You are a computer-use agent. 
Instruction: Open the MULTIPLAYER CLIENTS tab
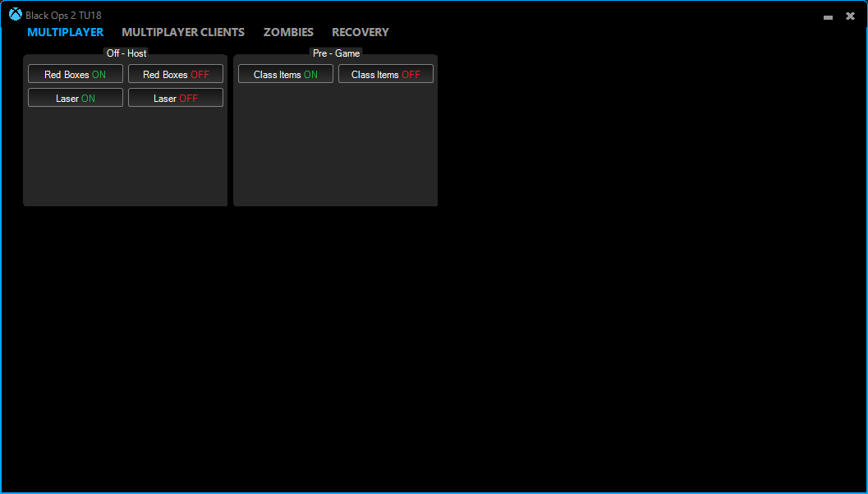click(x=183, y=32)
